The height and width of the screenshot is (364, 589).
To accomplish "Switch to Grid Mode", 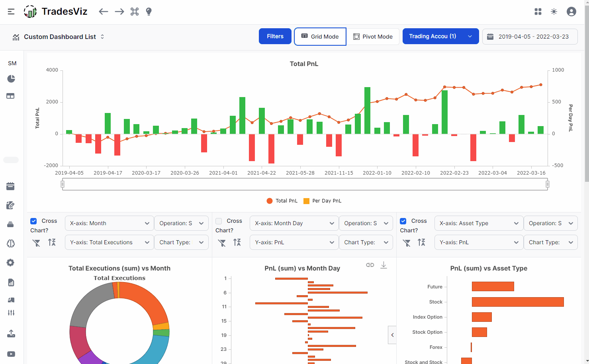I will pyautogui.click(x=320, y=37).
